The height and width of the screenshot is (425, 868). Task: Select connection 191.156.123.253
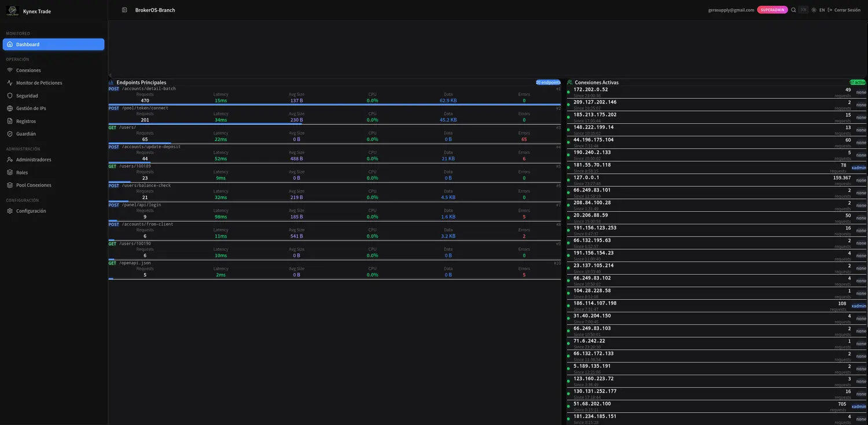(x=716, y=230)
